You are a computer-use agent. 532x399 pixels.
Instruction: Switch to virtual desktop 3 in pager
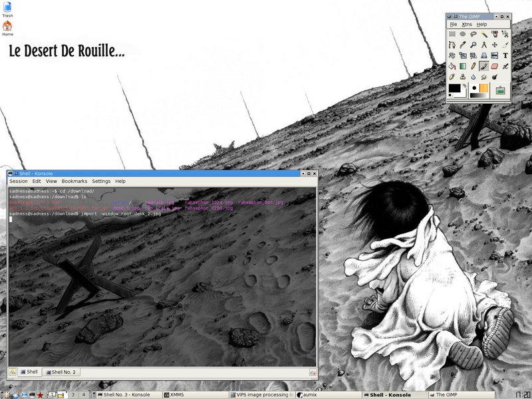pyautogui.click(x=73, y=395)
